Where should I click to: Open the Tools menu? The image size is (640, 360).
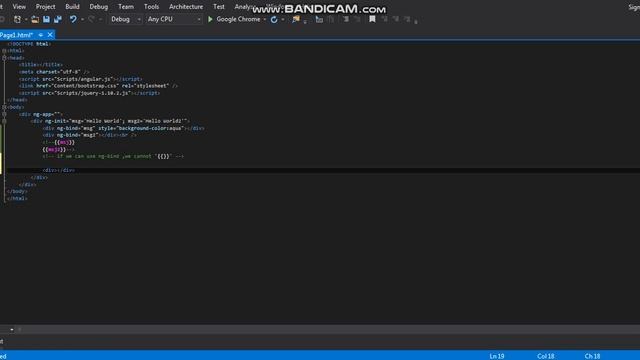coord(151,7)
